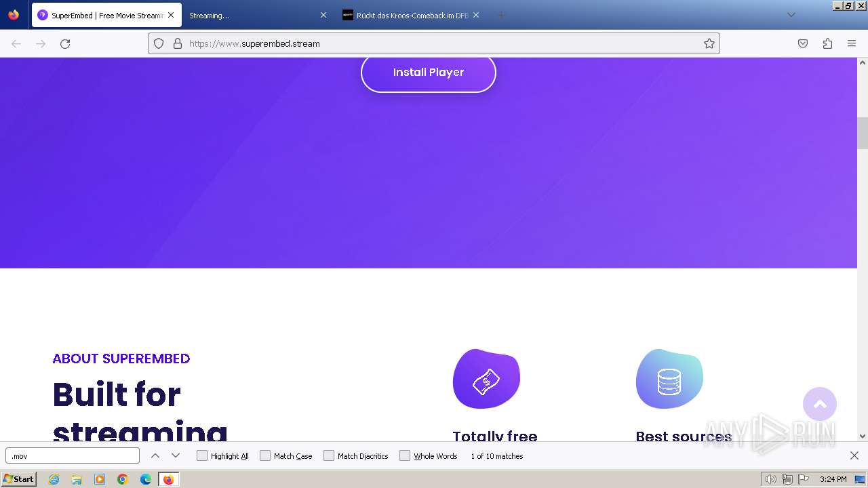Jump to top with the round arrow button
The image size is (868, 488).
click(820, 404)
